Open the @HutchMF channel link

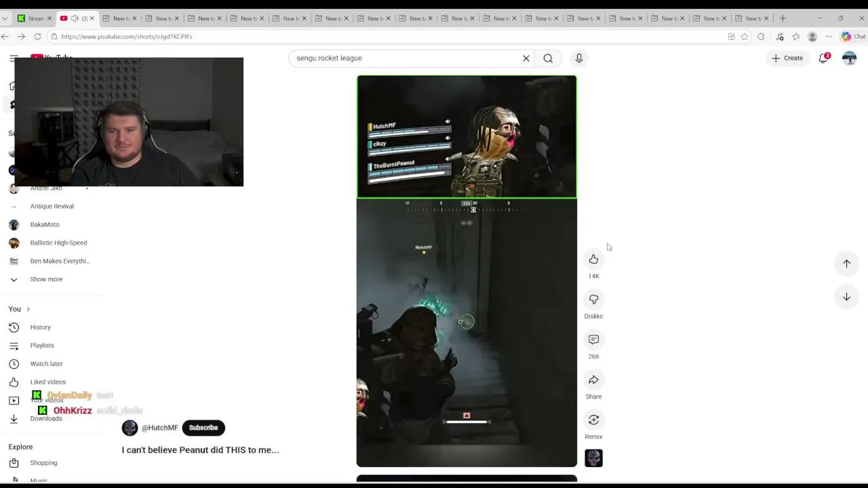[x=160, y=428]
